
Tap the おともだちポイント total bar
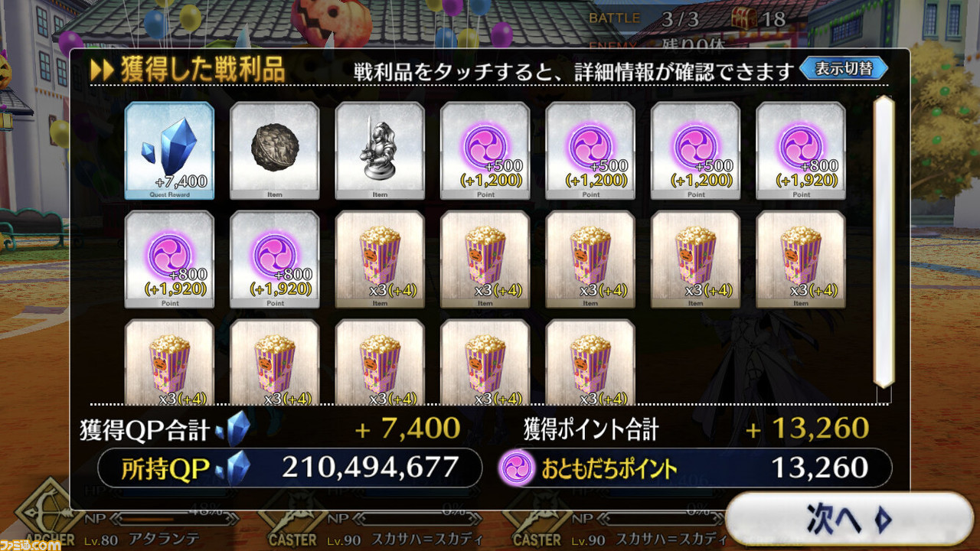[x=694, y=468]
